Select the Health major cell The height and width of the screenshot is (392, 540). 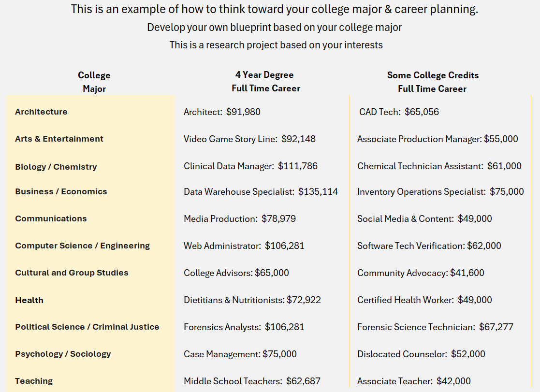(x=29, y=300)
